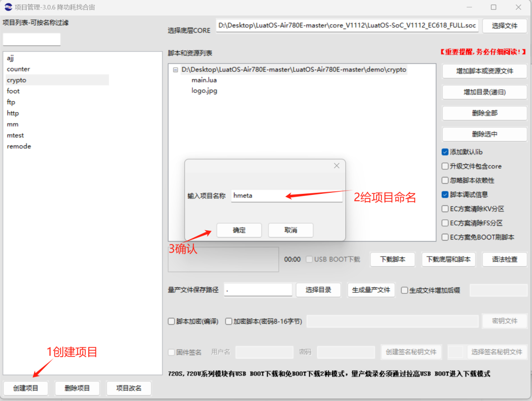Click 语法检查 button
This screenshot has height=401, width=532.
click(x=505, y=259)
